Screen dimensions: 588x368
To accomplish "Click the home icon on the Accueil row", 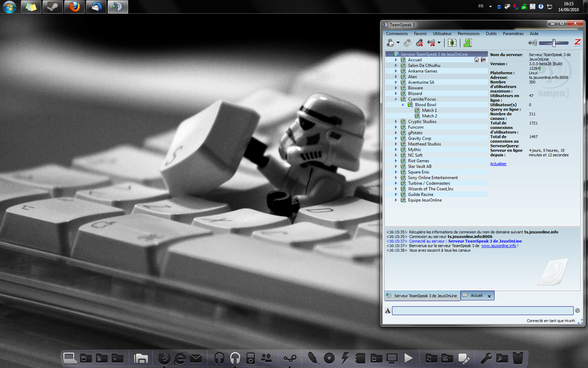I will pos(477,60).
